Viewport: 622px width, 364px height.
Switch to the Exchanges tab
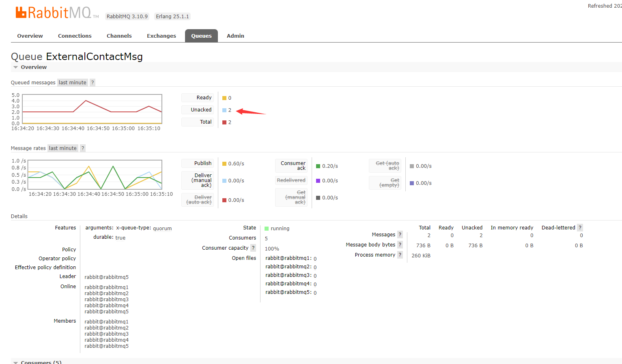(161, 36)
